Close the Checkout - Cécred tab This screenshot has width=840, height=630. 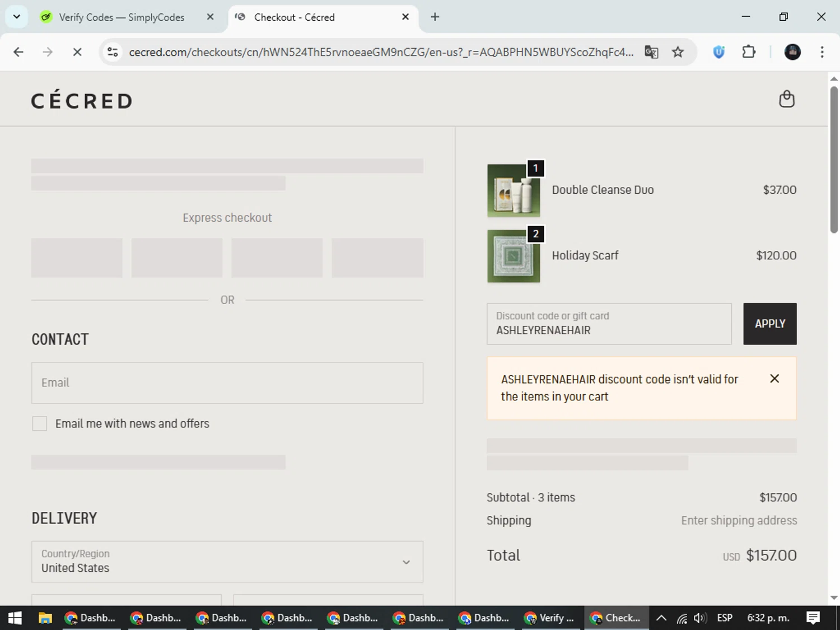click(405, 17)
